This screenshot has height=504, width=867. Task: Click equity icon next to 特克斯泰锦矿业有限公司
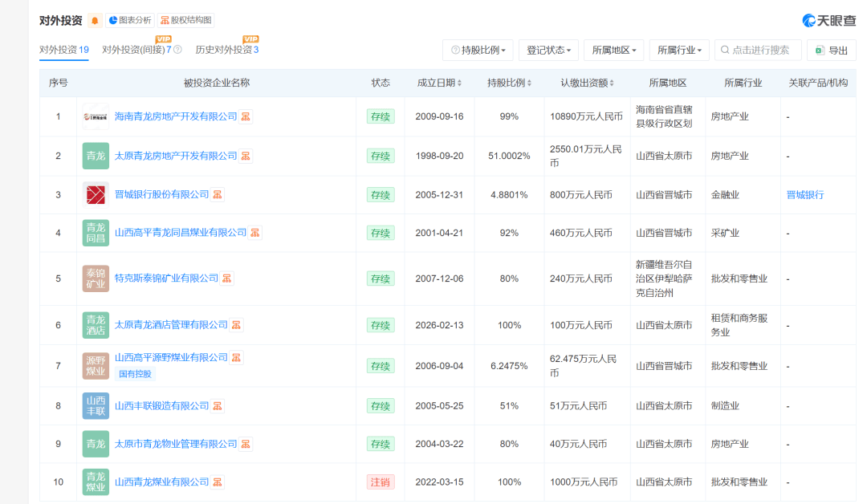click(227, 278)
